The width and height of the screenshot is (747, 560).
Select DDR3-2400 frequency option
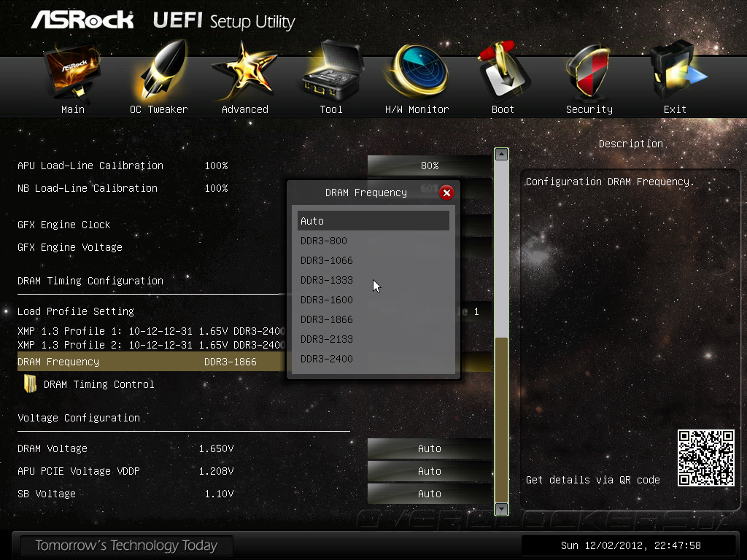[373, 359]
